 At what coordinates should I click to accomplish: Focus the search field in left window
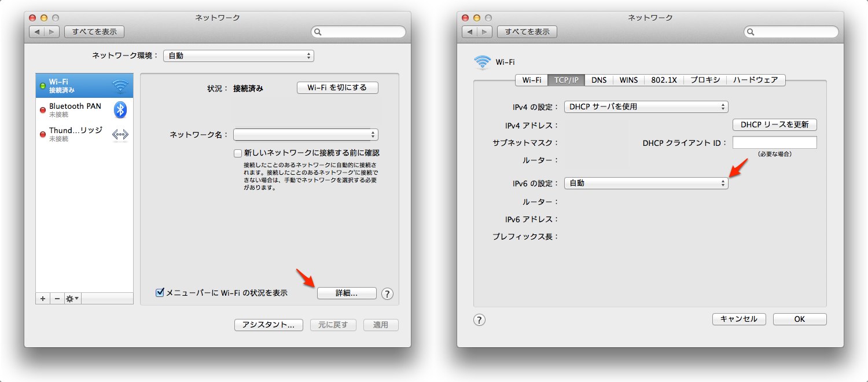(358, 32)
